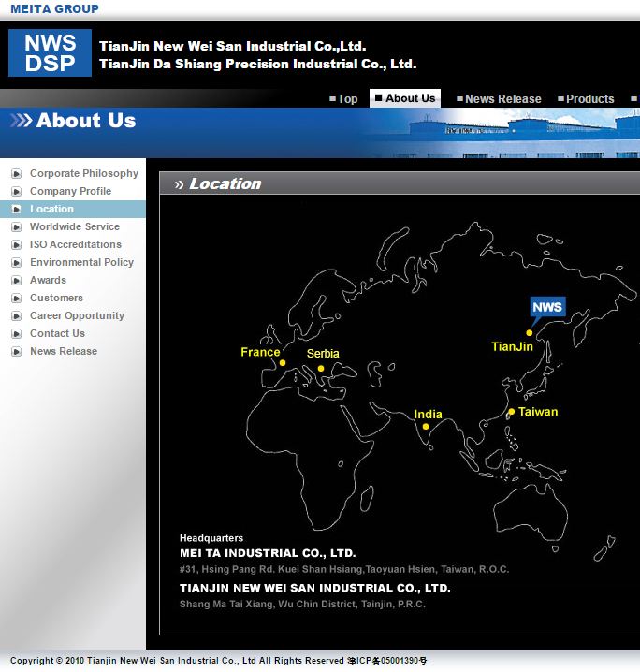Image resolution: width=640 pixels, height=672 pixels.
Task: Click the arrow icon beside Corporate Philosophy
Action: tap(16, 174)
